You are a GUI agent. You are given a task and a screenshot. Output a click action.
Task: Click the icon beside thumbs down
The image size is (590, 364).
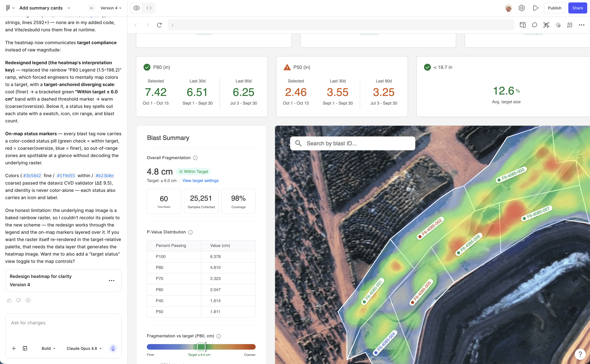tap(28, 300)
